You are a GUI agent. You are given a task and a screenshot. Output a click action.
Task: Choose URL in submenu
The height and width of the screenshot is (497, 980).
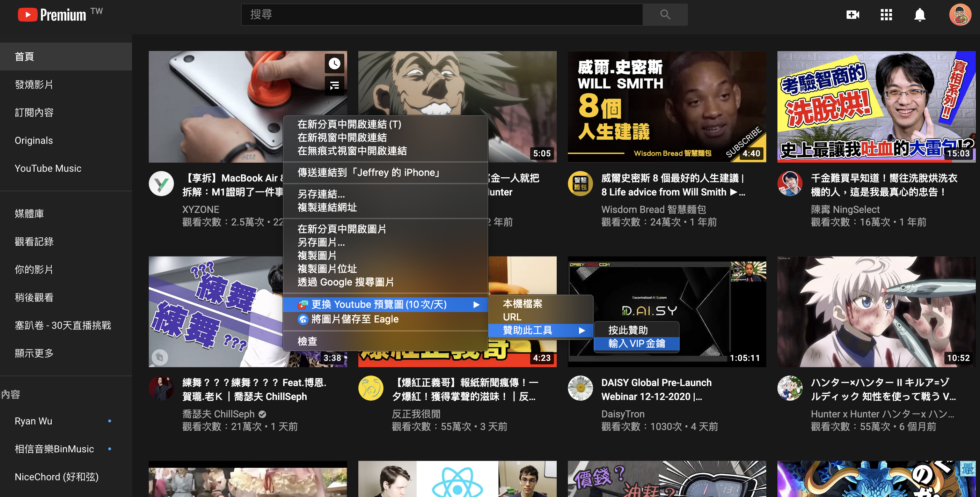click(x=541, y=317)
